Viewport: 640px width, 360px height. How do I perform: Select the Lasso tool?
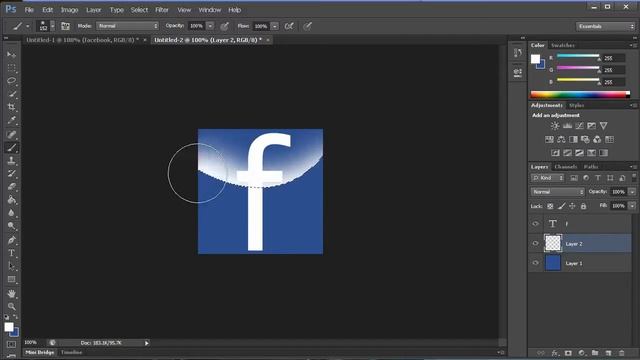coord(11,81)
